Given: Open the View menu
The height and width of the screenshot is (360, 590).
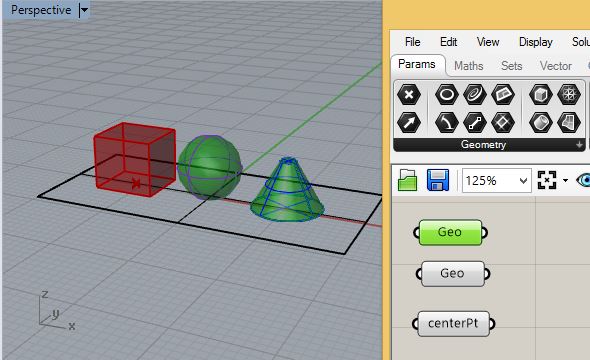Looking at the screenshot, I should click(x=488, y=42).
